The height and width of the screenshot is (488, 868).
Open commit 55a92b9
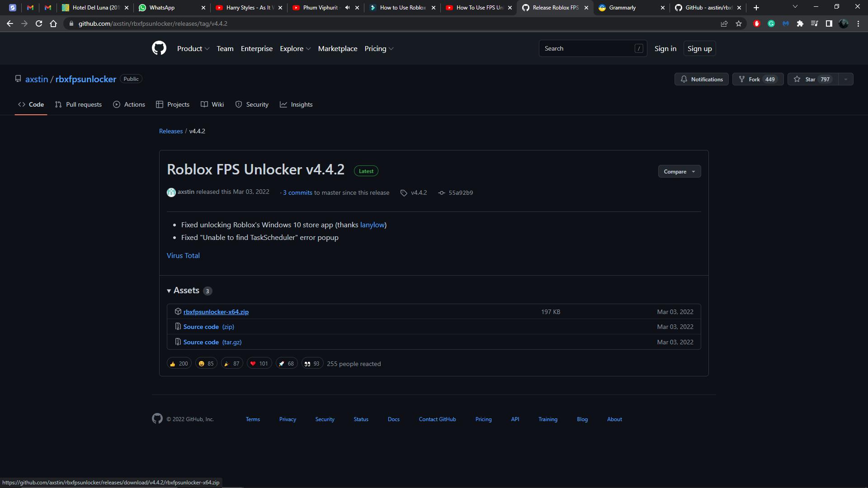pos(456,192)
